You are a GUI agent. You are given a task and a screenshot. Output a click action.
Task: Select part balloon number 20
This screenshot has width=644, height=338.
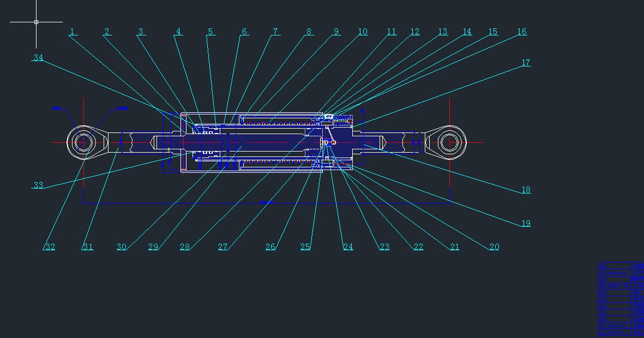(x=495, y=247)
